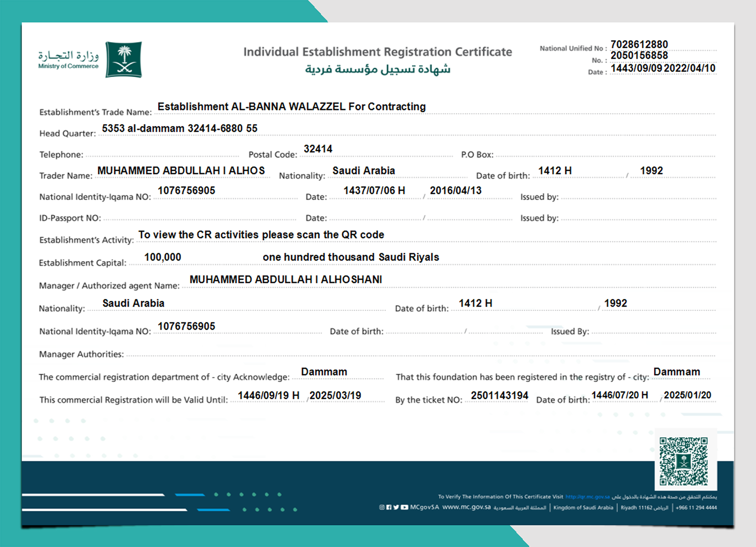This screenshot has height=547, width=756.
Task: Click the empty ID-Passport NO field line
Action: (x=200, y=219)
